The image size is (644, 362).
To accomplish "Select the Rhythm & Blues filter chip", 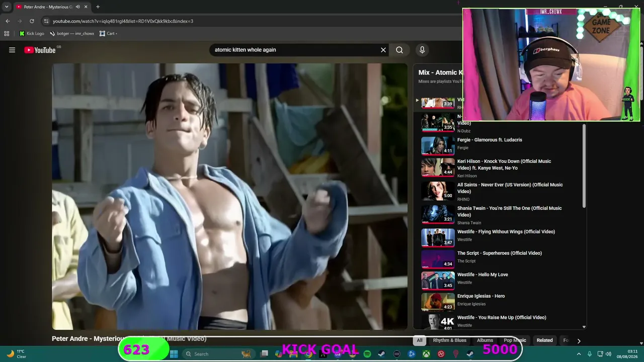I will [x=450, y=340].
